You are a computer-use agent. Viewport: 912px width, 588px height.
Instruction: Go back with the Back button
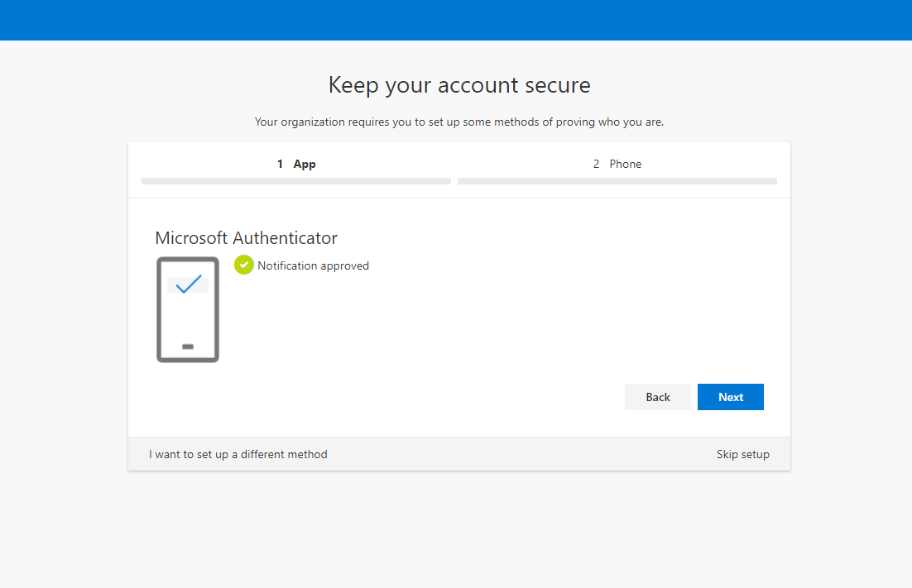pyautogui.click(x=657, y=397)
